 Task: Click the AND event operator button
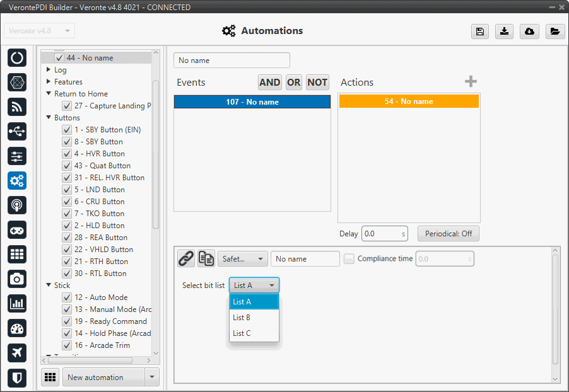[269, 83]
